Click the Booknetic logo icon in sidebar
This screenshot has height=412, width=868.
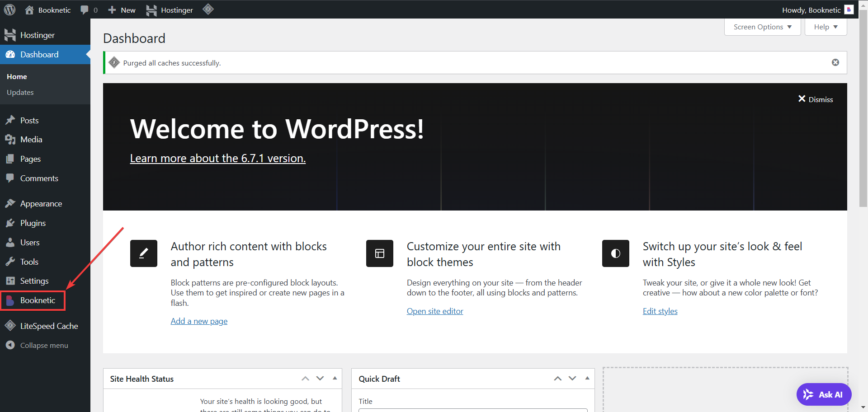click(x=10, y=300)
